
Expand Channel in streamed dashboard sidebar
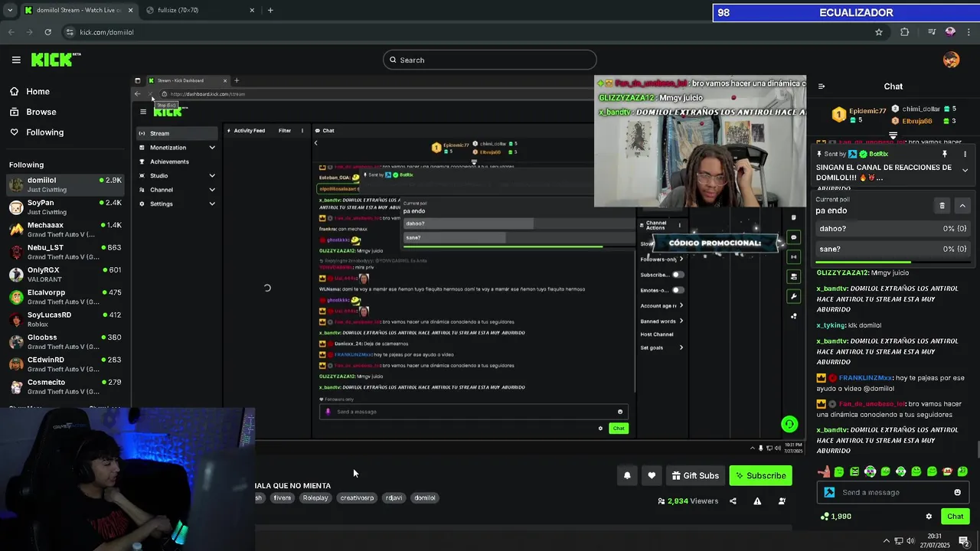tap(212, 190)
